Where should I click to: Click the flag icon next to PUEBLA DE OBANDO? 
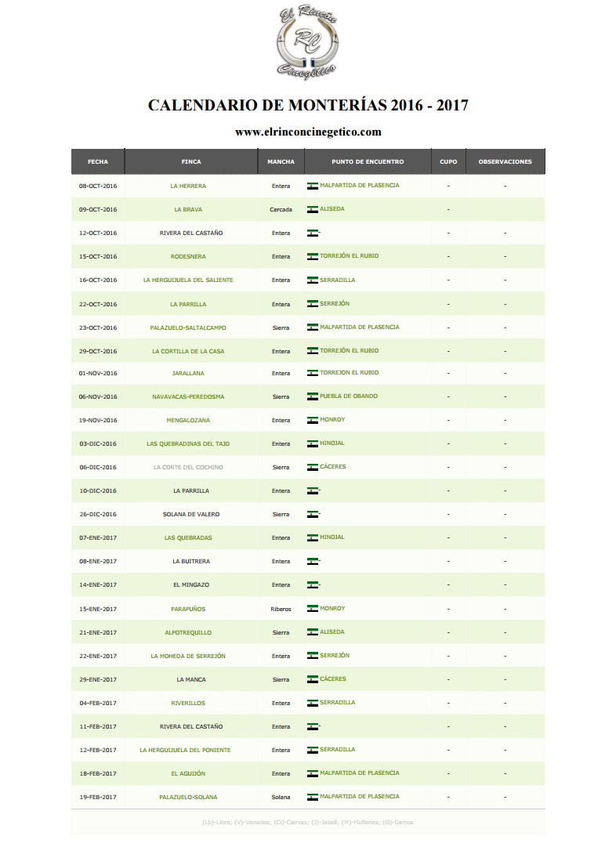313,396
